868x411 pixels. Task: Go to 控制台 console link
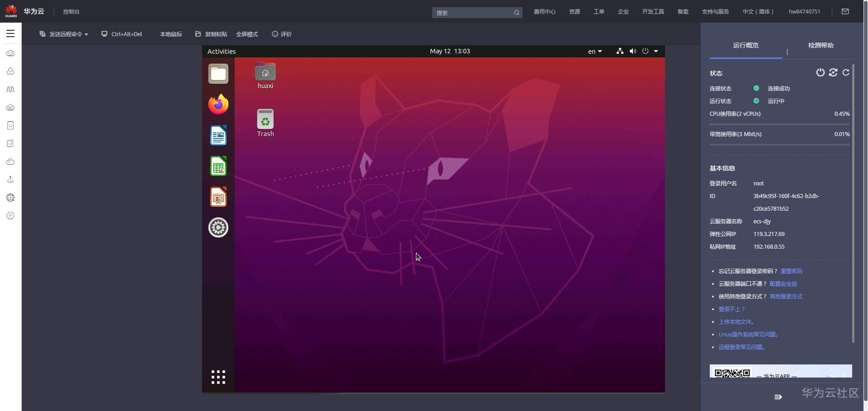coord(71,11)
